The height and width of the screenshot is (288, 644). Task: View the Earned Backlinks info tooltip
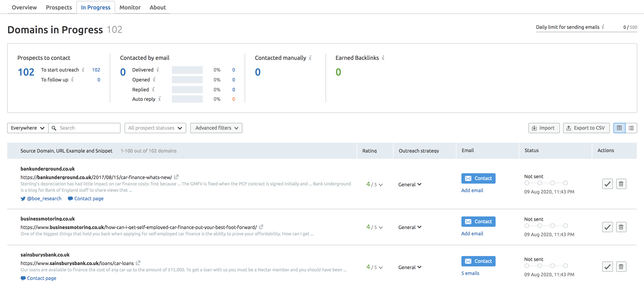[x=383, y=58]
